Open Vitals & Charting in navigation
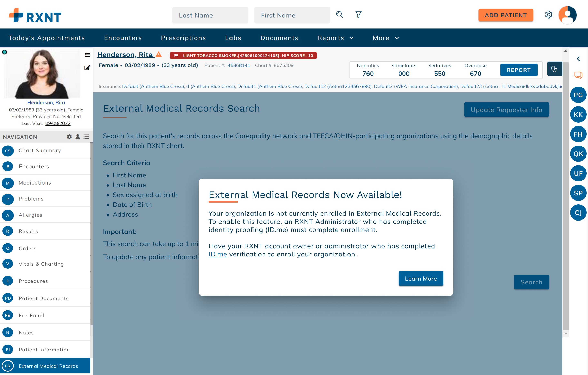 click(x=45, y=264)
